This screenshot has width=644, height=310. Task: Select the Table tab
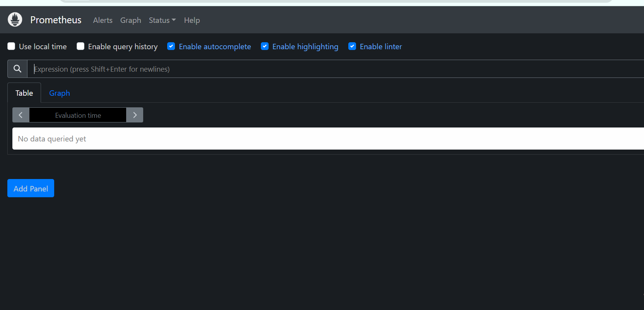(24, 93)
